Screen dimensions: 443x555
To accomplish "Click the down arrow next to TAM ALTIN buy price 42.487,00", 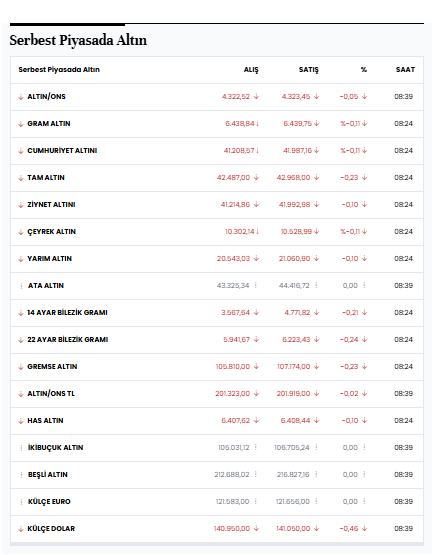I will (256, 177).
